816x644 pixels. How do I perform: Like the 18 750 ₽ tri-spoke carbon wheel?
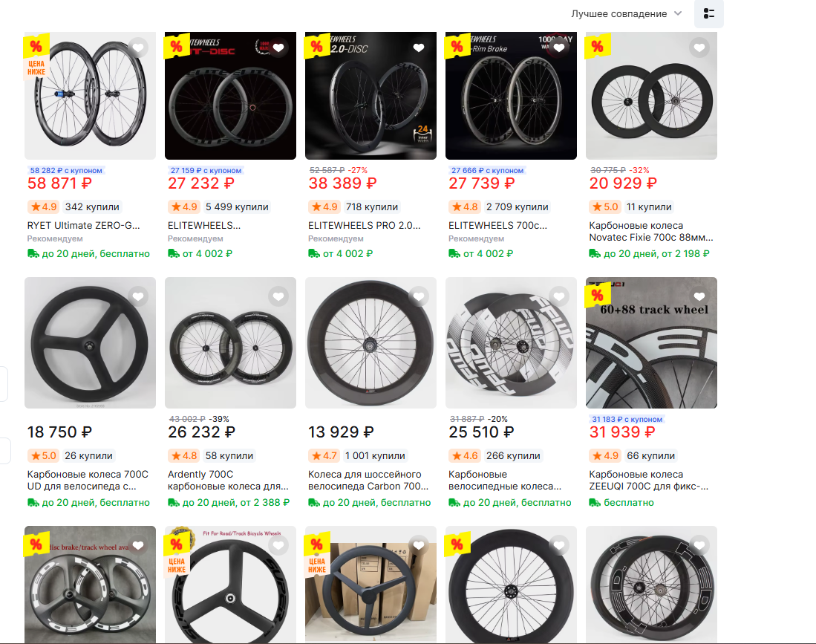[138, 297]
